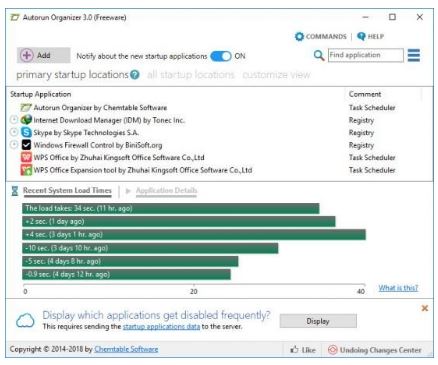
Task: Click the Autorun Organizer row icon
Action: [26, 108]
